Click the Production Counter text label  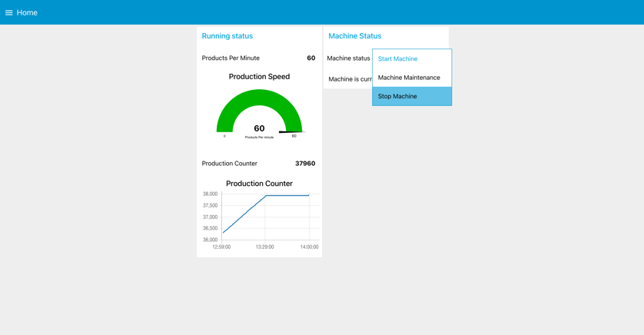click(229, 164)
